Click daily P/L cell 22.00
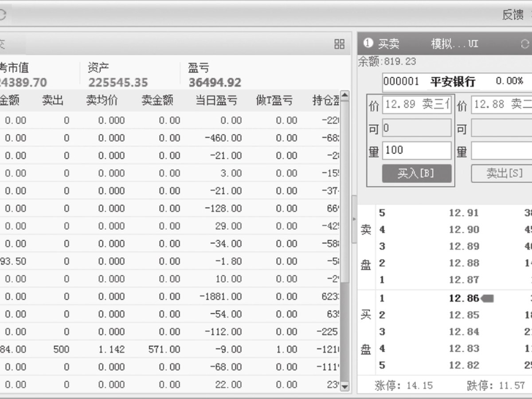 pyautogui.click(x=228, y=385)
